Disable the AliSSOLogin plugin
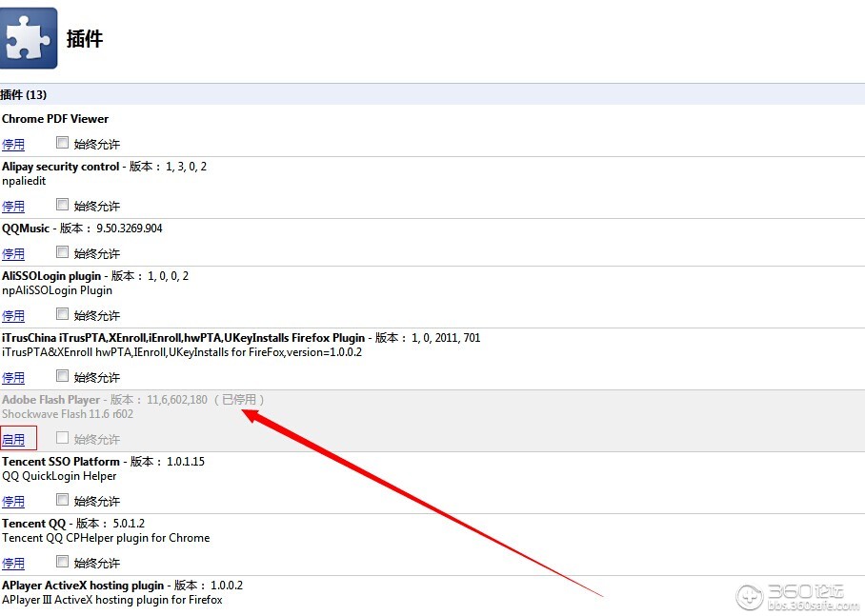Image resolution: width=865 pixels, height=616 pixels. [13, 315]
